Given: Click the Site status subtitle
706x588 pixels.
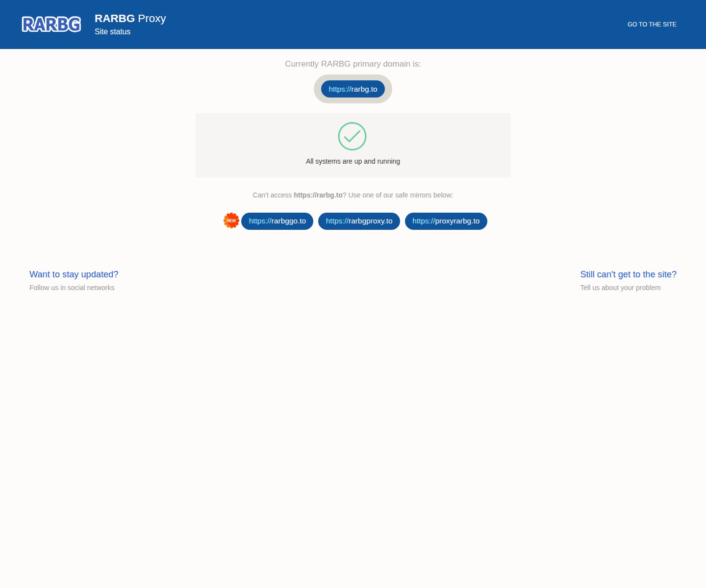Looking at the screenshot, I should coord(112,31).
